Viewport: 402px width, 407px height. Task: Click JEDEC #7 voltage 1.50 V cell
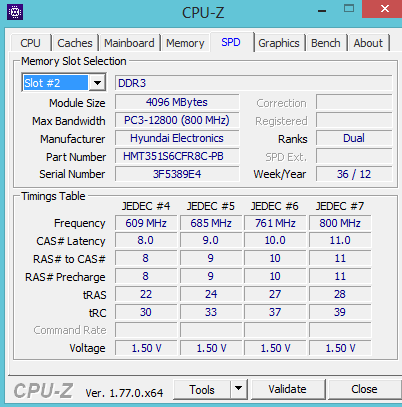coord(340,348)
